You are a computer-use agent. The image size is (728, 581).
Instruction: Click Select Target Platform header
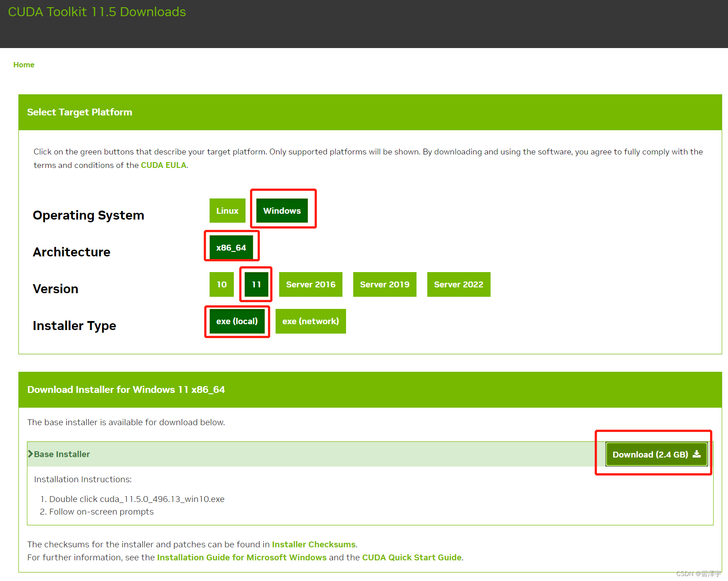(x=79, y=112)
